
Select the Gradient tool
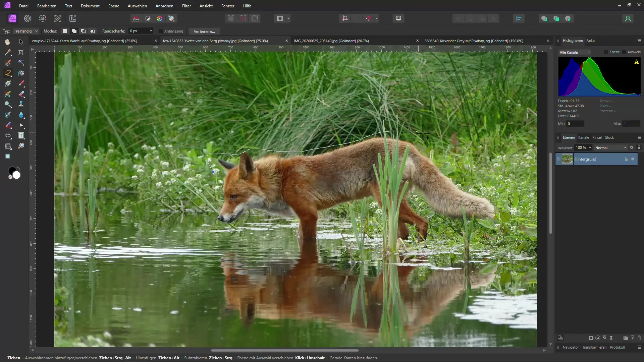(8, 83)
